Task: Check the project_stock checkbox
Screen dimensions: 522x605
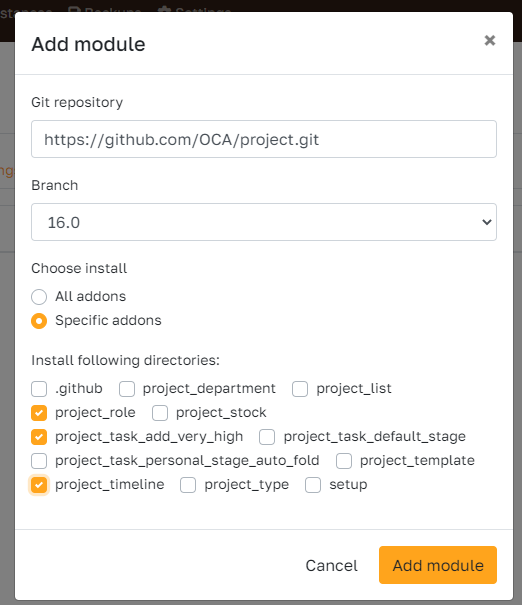Action: click(160, 413)
